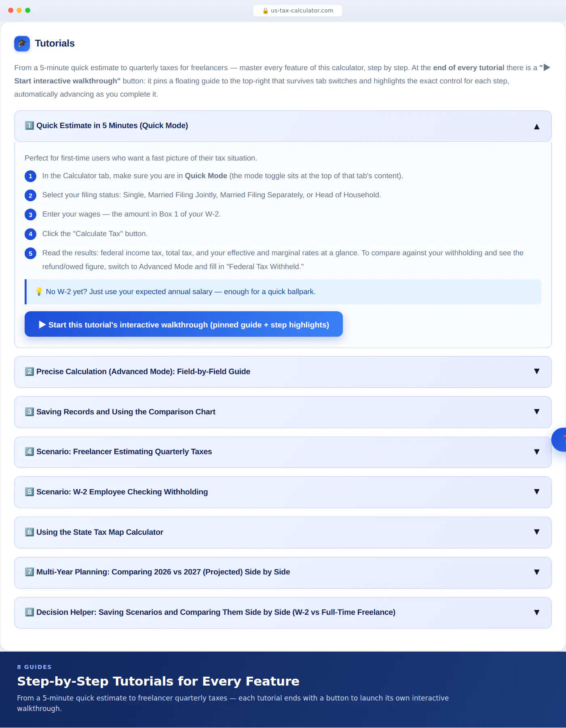
Task: Click step 3 circle about entering wages
Action: click(30, 215)
